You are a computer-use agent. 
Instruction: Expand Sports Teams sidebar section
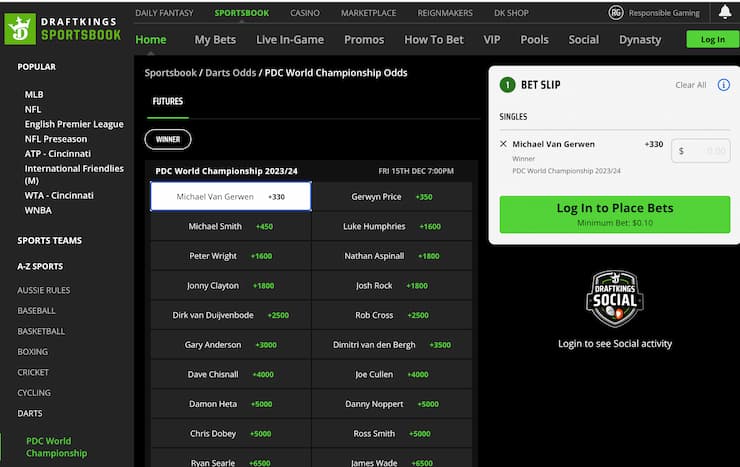[50, 241]
